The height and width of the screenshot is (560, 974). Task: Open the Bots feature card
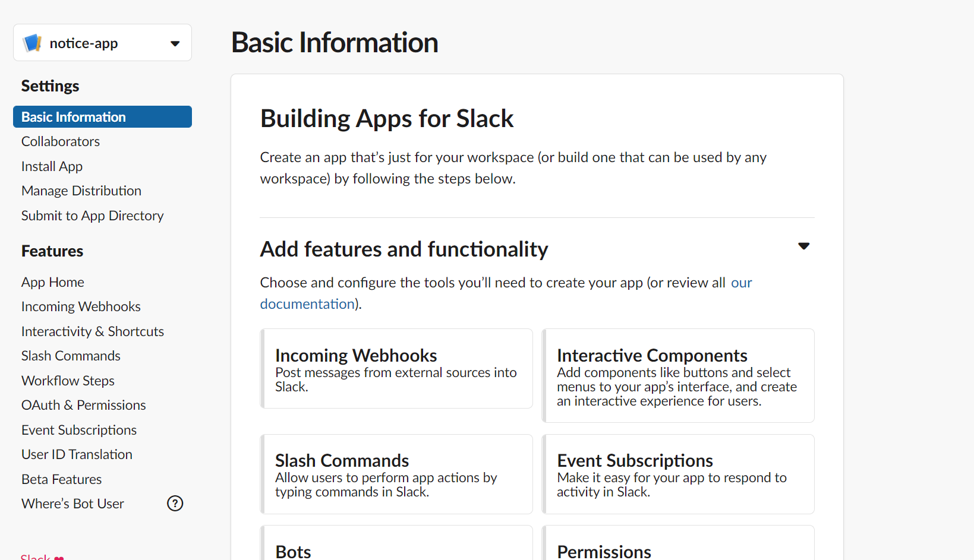pyautogui.click(x=396, y=543)
